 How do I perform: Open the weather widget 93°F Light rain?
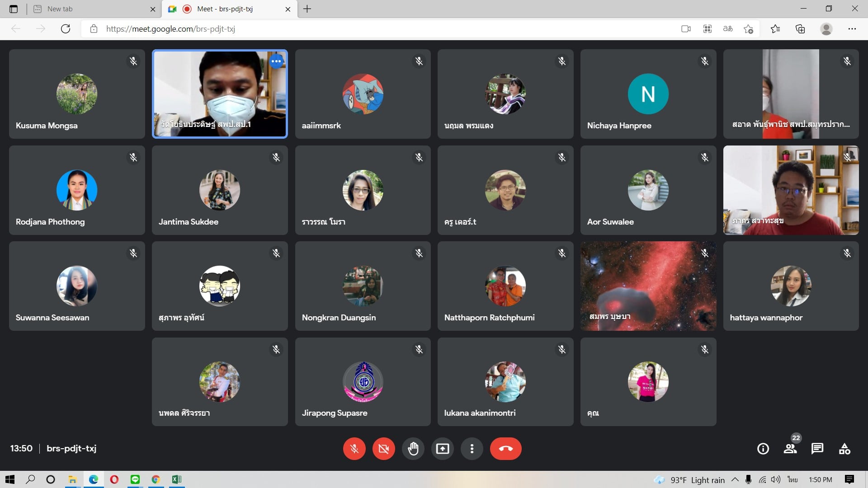tap(690, 480)
